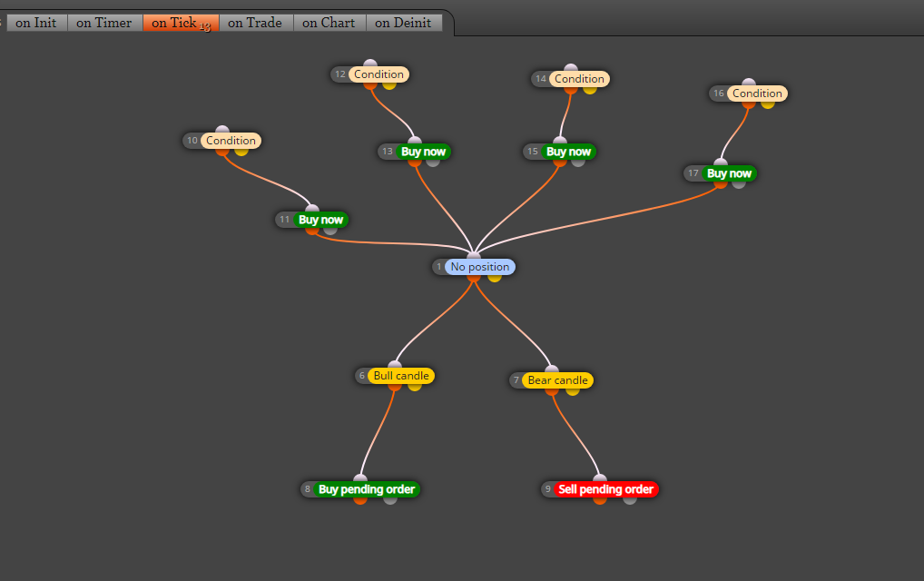Select Buy now block 13
The height and width of the screenshot is (581, 924).
pos(423,152)
